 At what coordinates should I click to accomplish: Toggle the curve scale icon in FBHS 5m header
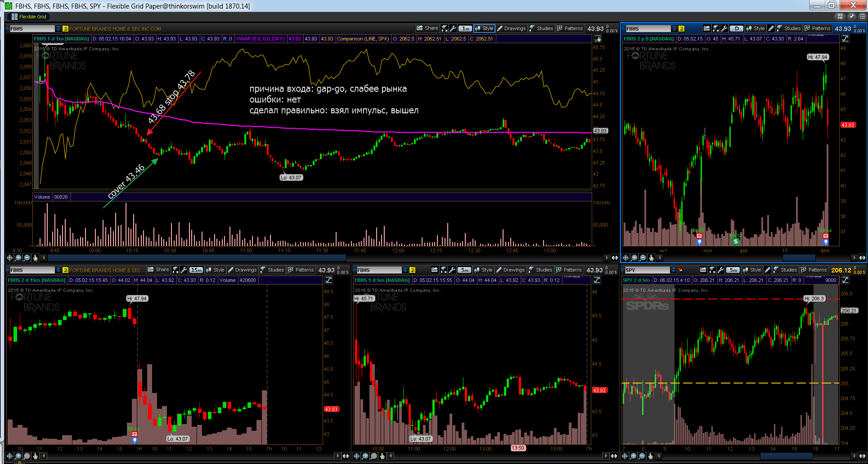pos(597,280)
